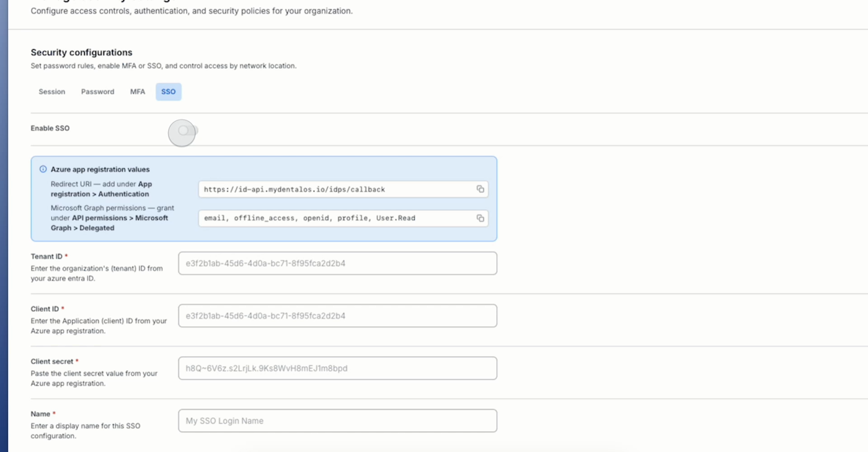The height and width of the screenshot is (452, 868).
Task: Click the SSO display Name field
Action: pos(337,420)
